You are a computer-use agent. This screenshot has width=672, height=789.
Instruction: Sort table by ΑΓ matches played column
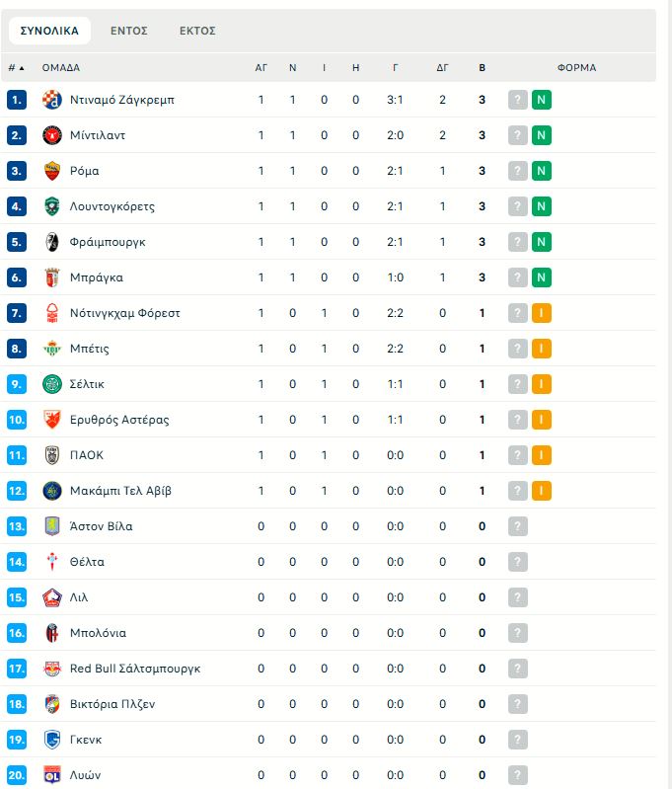[261, 68]
